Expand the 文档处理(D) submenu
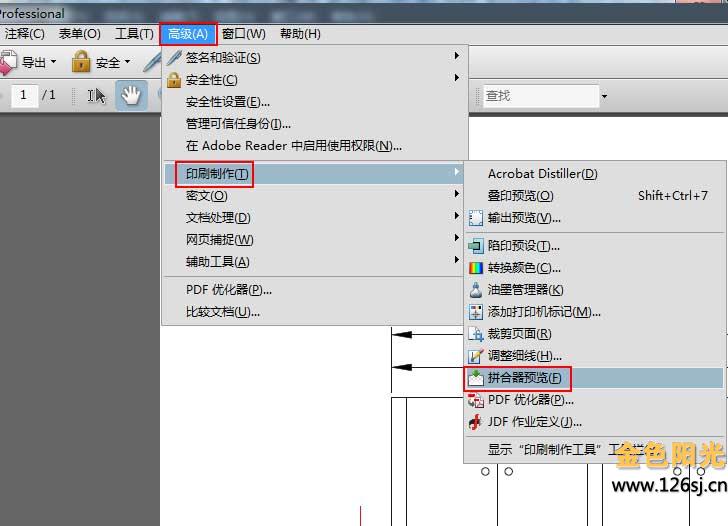This screenshot has height=526, width=728. point(315,218)
